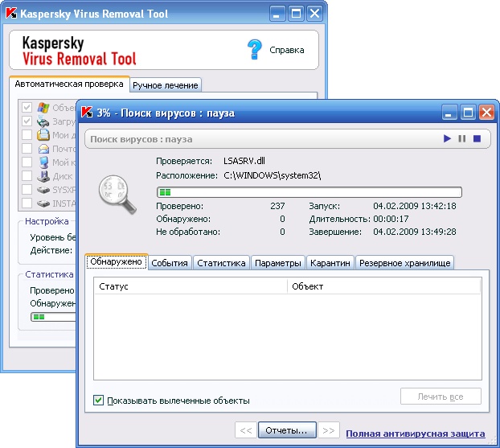Click the My Documents folder icon
The height and width of the screenshot is (448, 500).
pos(43,135)
